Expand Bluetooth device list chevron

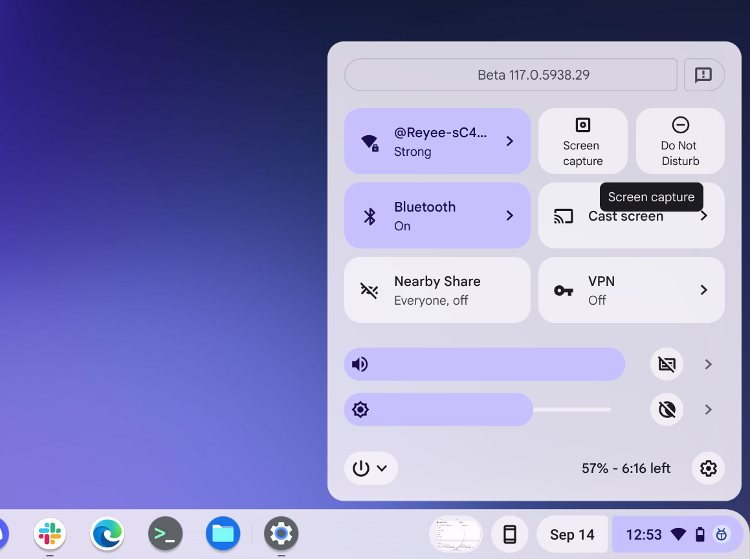(510, 216)
